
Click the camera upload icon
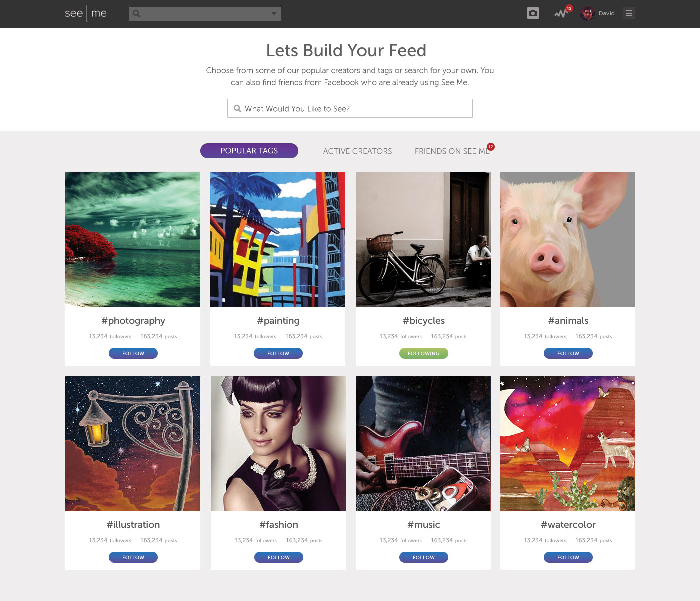click(533, 13)
